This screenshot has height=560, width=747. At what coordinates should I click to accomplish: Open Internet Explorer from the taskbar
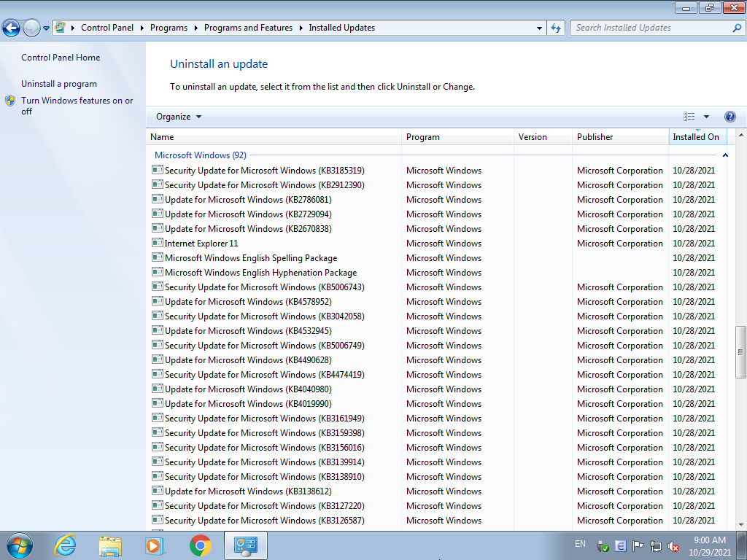tap(66, 545)
